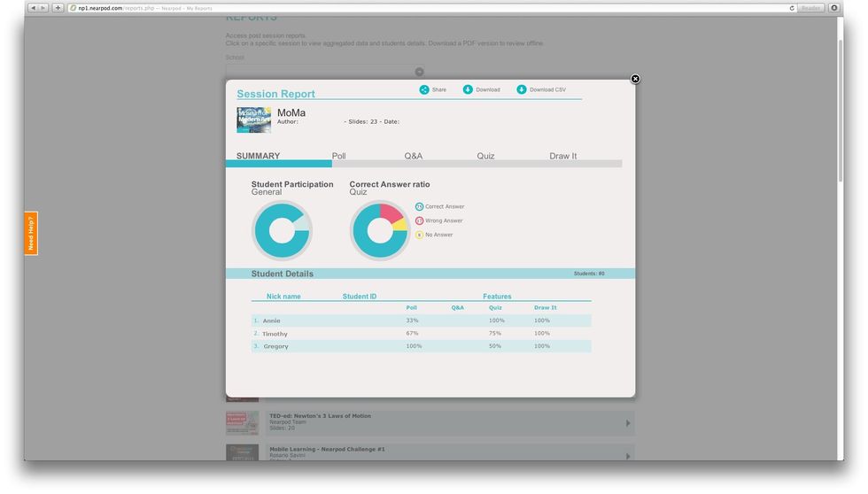Screen dimensions: 868x494
Task: Close the Session Report dialog
Action: click(x=636, y=79)
